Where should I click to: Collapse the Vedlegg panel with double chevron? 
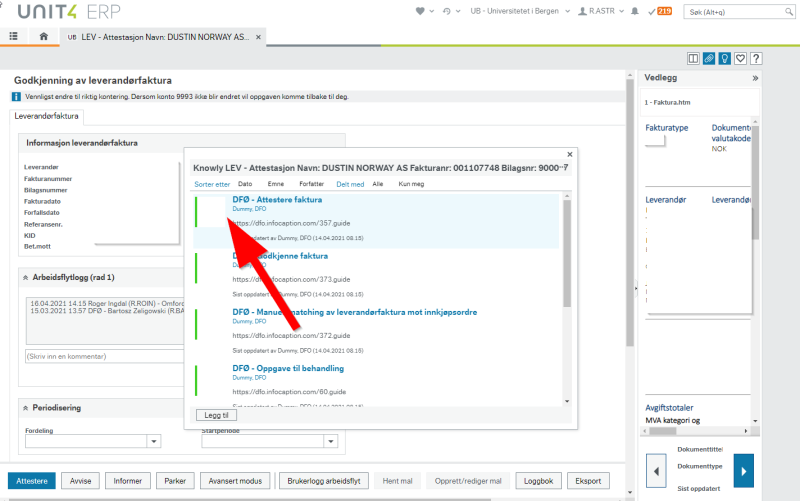(x=755, y=78)
